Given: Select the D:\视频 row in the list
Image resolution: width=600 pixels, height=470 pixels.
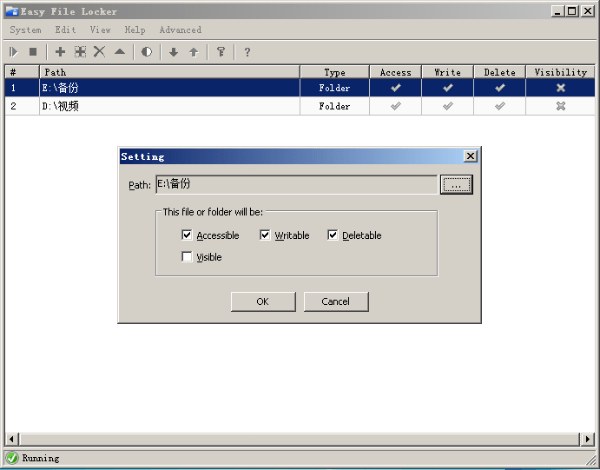Looking at the screenshot, I should (300, 106).
